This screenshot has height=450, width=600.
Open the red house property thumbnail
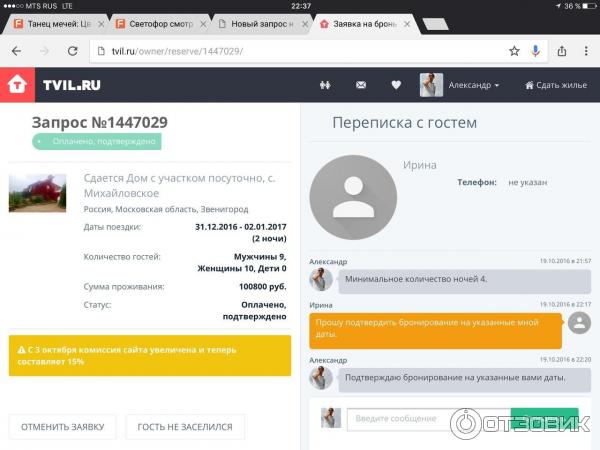click(x=37, y=193)
